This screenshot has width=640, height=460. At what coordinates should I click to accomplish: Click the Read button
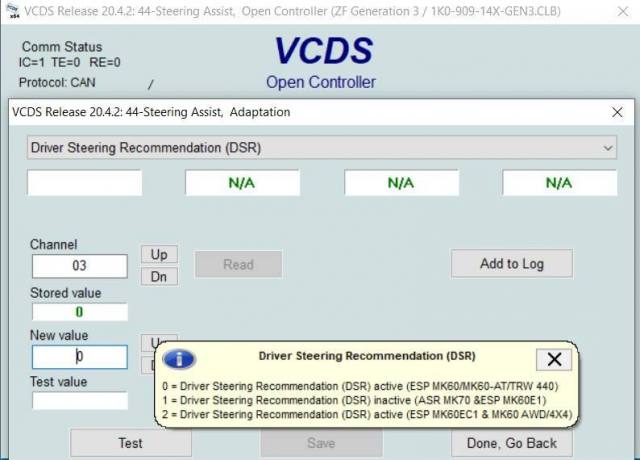point(238,264)
